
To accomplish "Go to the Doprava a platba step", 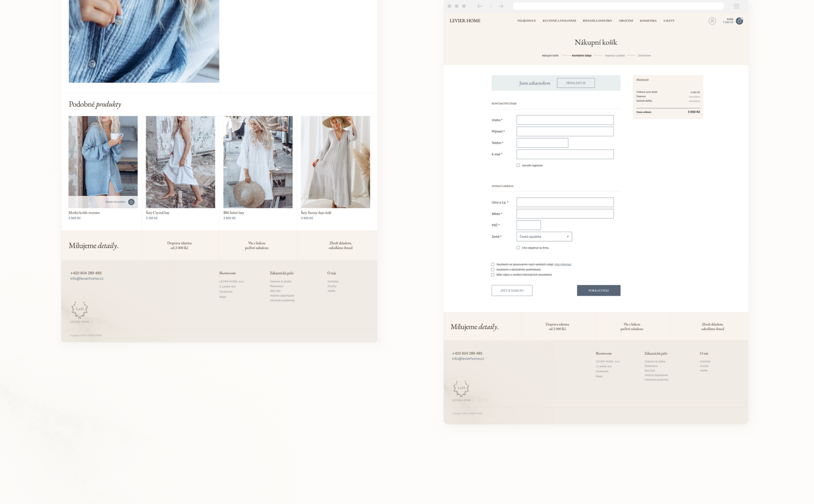I will click(x=615, y=56).
